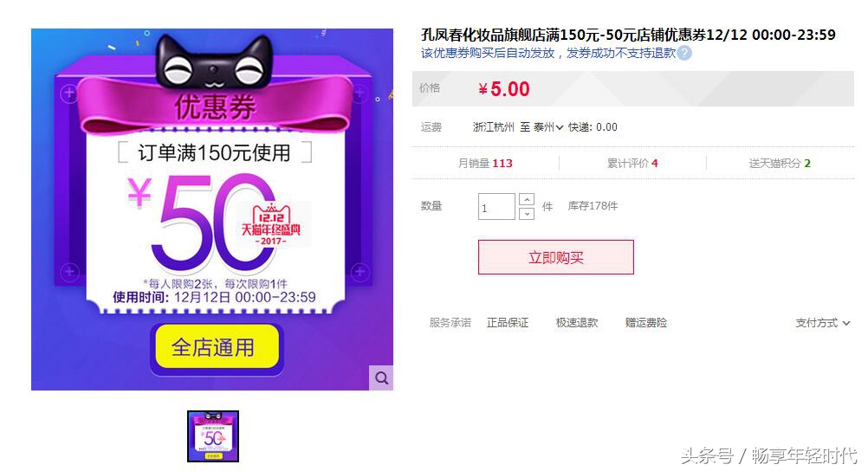Click the 送天猫积分 2 points item
Viewport: 868px width, 471px height.
(x=780, y=164)
